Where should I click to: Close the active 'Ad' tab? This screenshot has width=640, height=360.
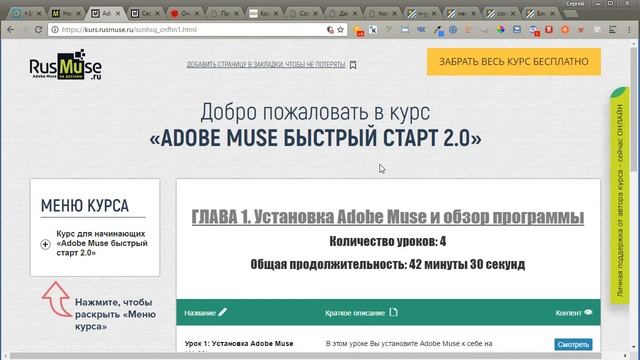pos(118,13)
